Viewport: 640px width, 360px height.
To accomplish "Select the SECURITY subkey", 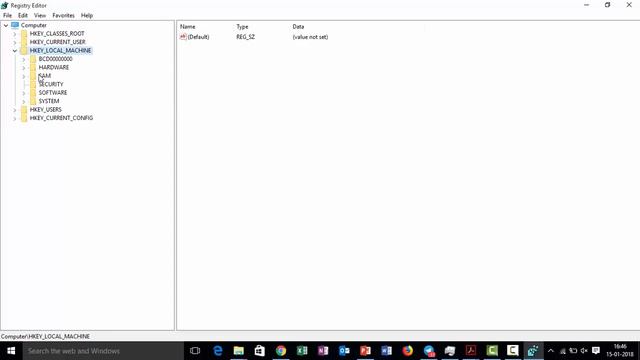I will 51,84.
